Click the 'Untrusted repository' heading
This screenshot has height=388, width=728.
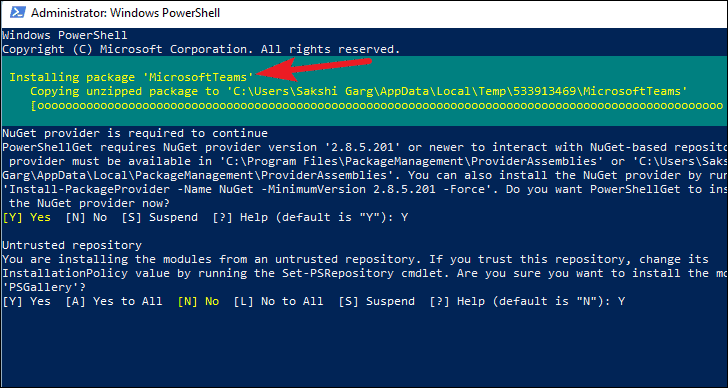coord(72,245)
